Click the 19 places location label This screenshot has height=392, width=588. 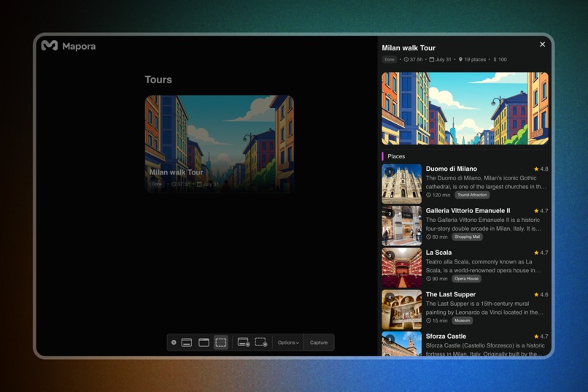(x=472, y=59)
